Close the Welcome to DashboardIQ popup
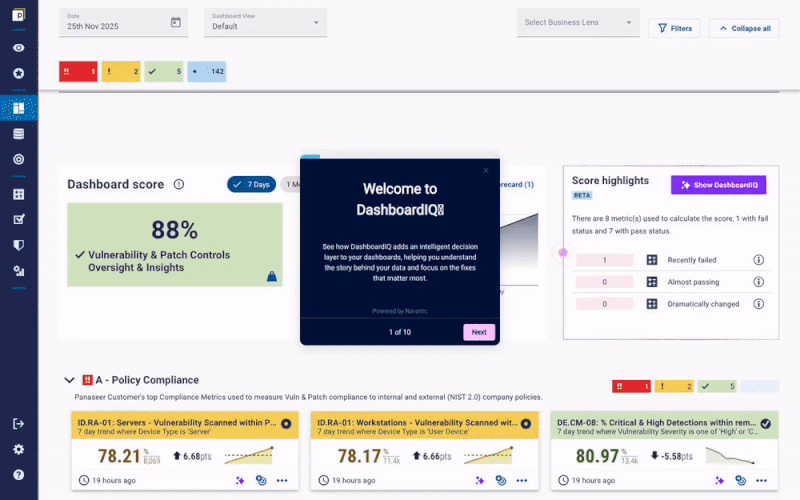The image size is (800, 500). (486, 170)
